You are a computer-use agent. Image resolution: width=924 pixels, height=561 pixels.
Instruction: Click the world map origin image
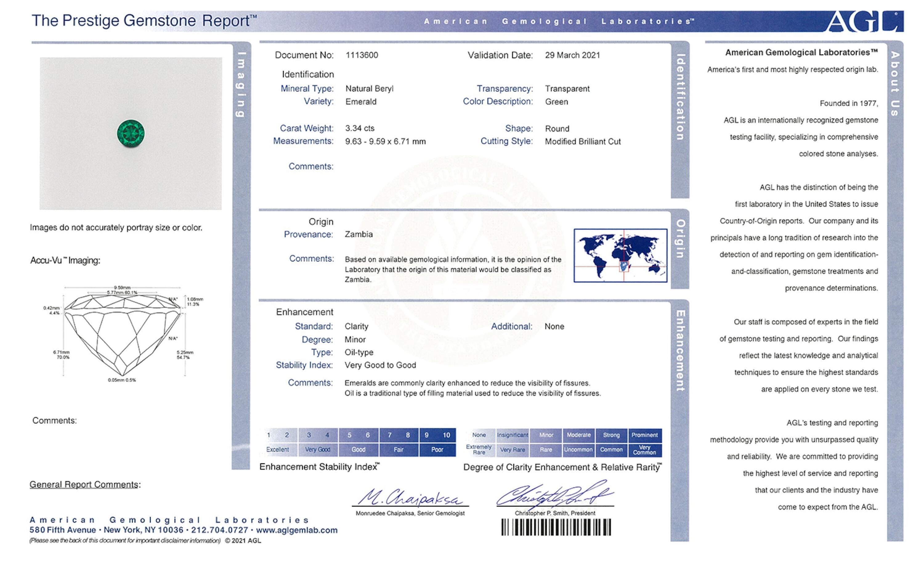point(620,255)
